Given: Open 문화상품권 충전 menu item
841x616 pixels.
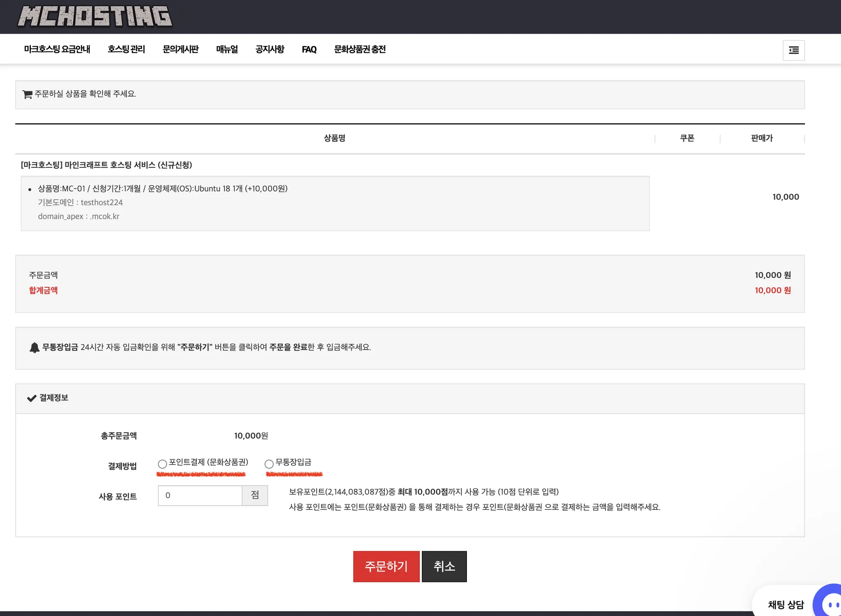Looking at the screenshot, I should point(360,49).
